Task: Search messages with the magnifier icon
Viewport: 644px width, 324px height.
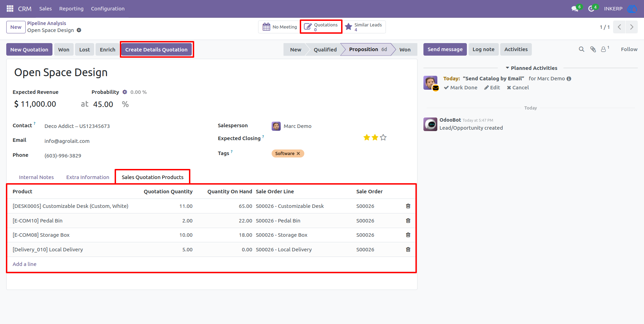Action: click(x=581, y=49)
